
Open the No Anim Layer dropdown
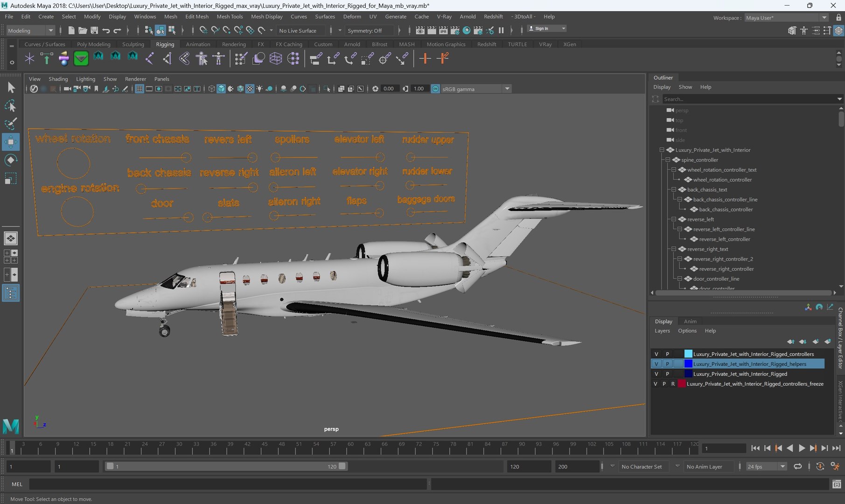tap(708, 466)
